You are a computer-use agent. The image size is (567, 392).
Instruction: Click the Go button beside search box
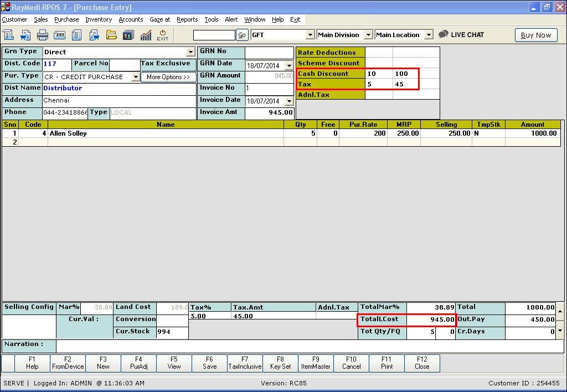tap(242, 35)
